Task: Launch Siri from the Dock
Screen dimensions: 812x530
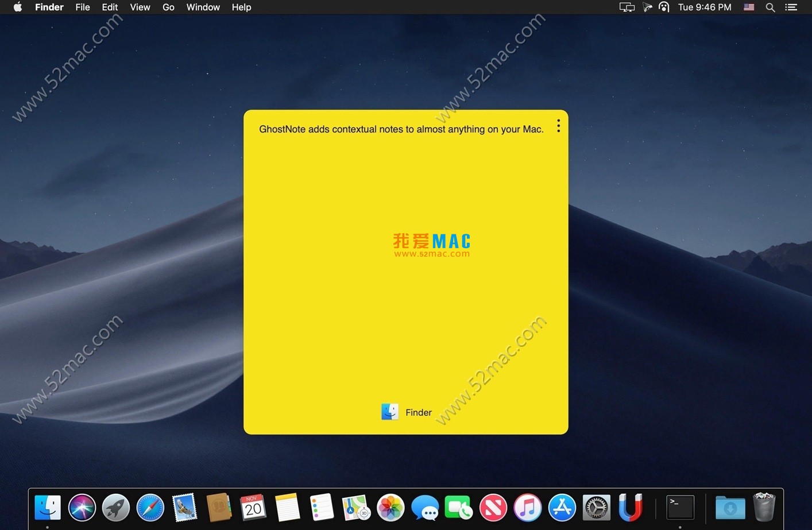Action: [82, 508]
